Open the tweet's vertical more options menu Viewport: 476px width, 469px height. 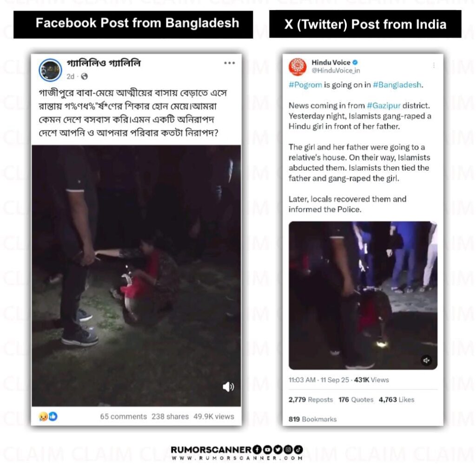point(434,65)
